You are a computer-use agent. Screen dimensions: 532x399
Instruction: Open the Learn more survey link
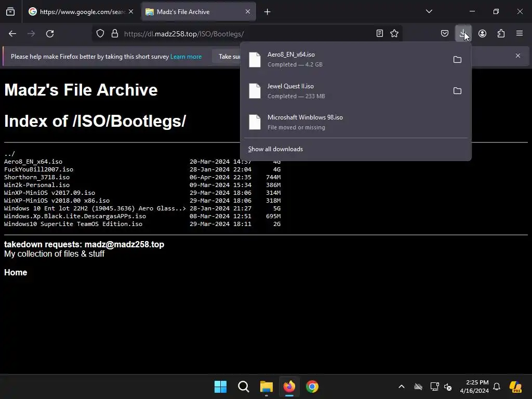186,57
